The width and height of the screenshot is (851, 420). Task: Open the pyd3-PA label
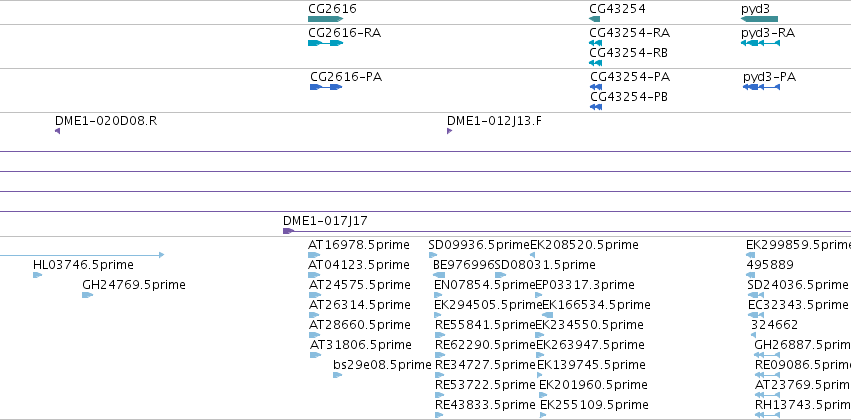[x=769, y=77]
